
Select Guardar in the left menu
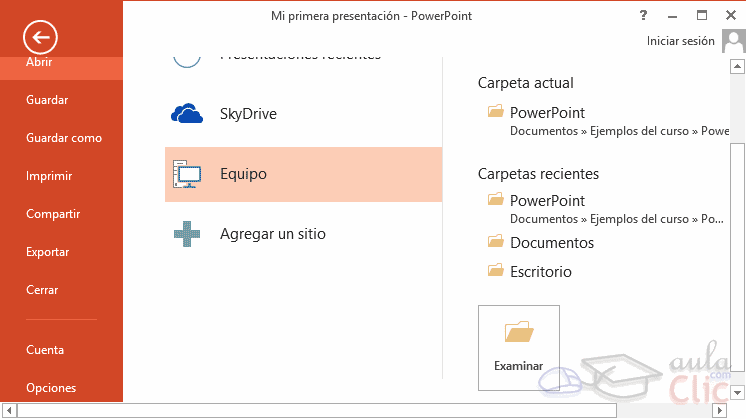tap(47, 100)
